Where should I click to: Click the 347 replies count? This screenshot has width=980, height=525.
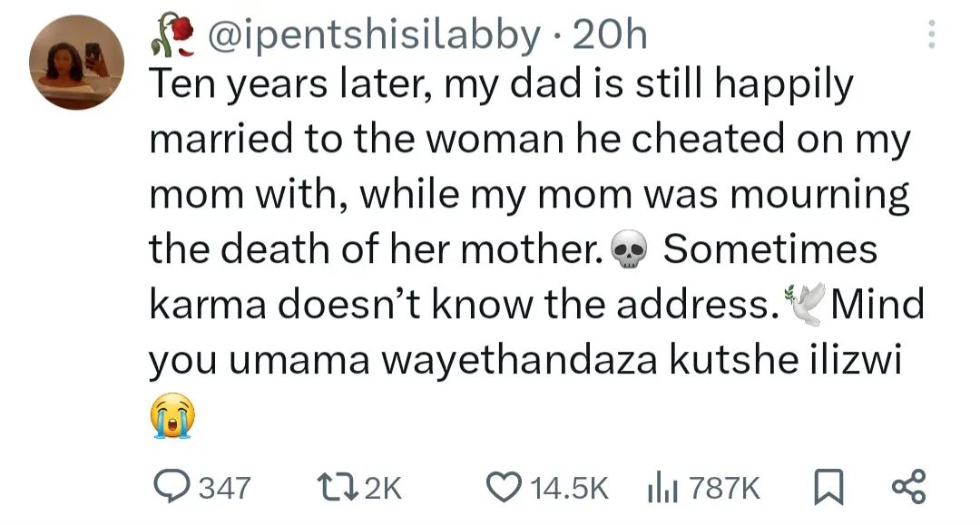223,489
